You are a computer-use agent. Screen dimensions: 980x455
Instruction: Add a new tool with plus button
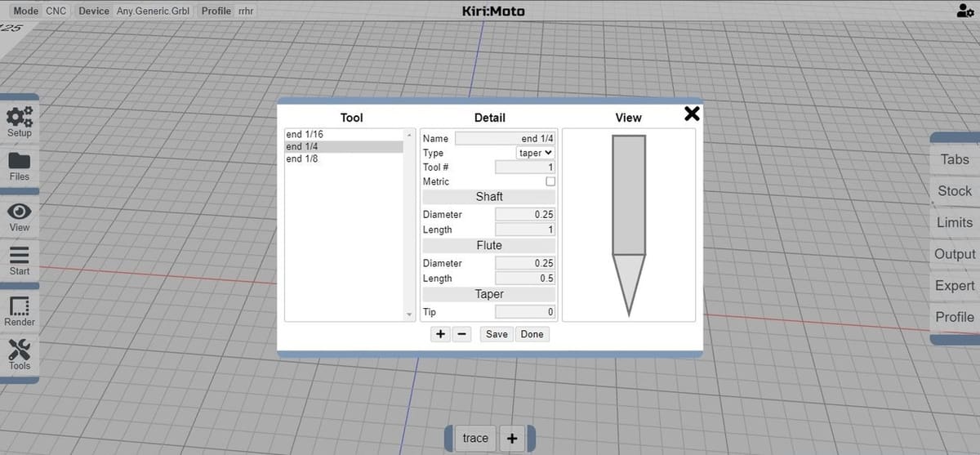point(440,334)
